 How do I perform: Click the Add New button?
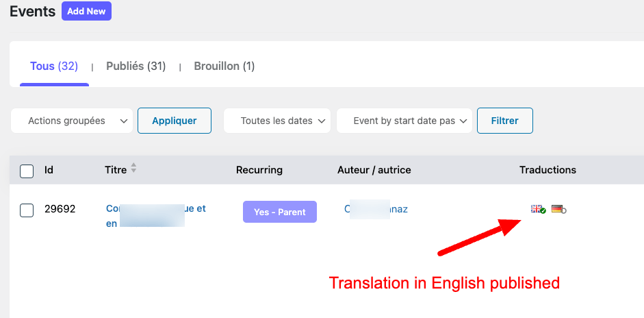(87, 11)
